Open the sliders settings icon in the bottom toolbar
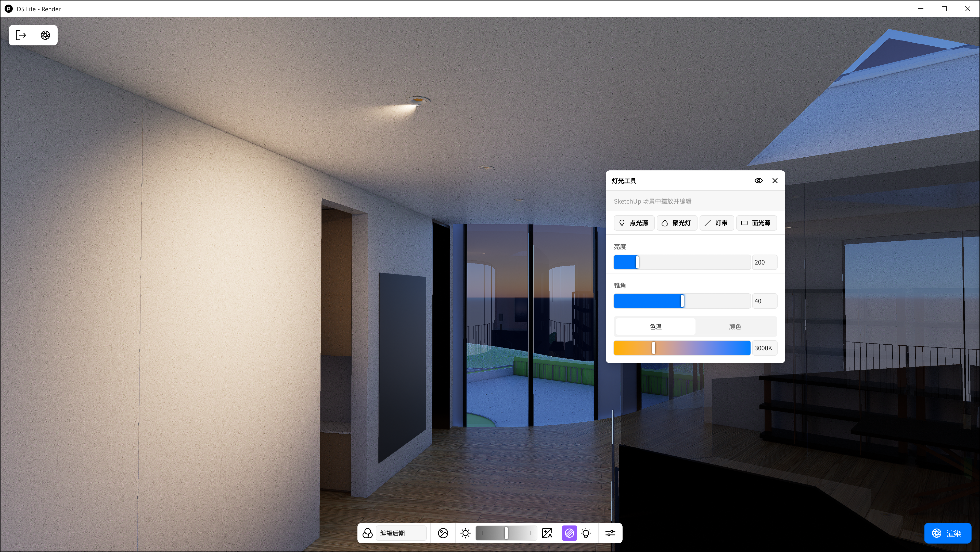 click(610, 533)
